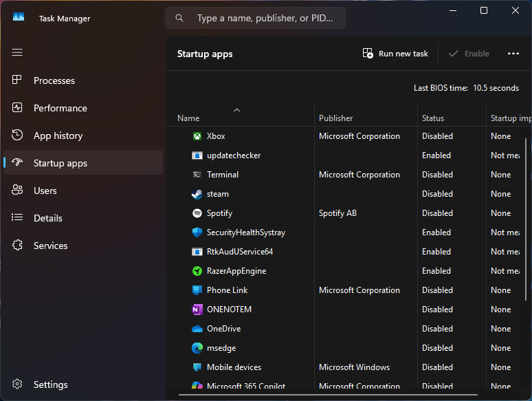The image size is (532, 401).
Task: Select the SecurityHealthSystray entry
Action: click(x=246, y=232)
